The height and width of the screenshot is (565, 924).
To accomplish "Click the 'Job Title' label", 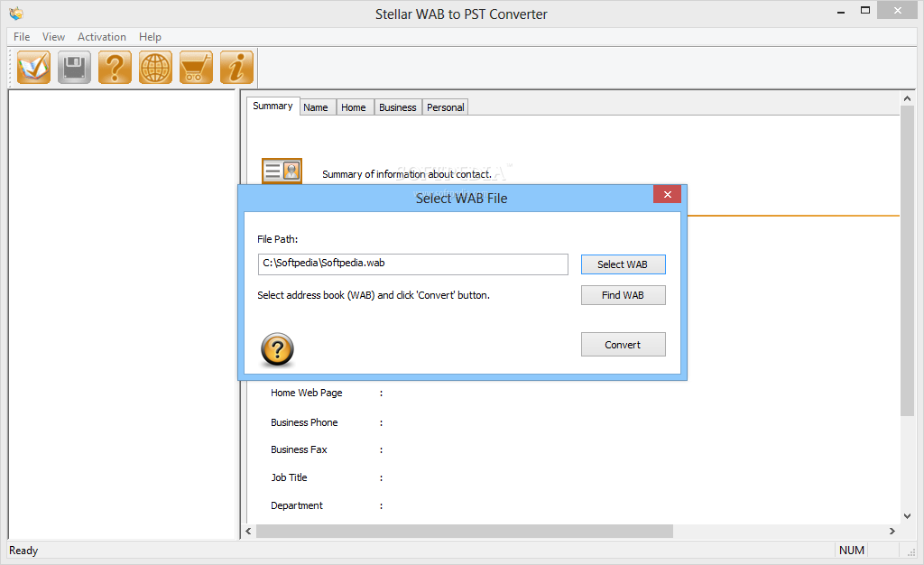I will 289,477.
